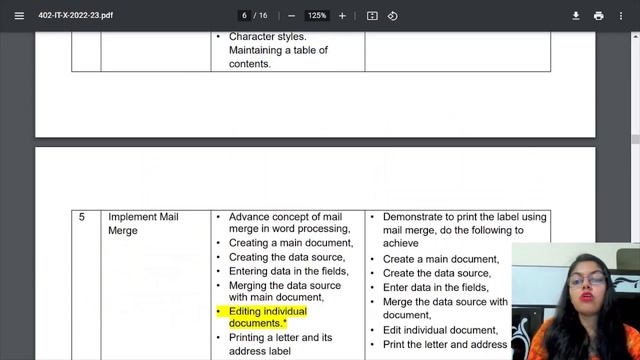Viewport: 640px width, 360px height.
Task: Click 'Character styles.' bullet text
Action: (268, 36)
